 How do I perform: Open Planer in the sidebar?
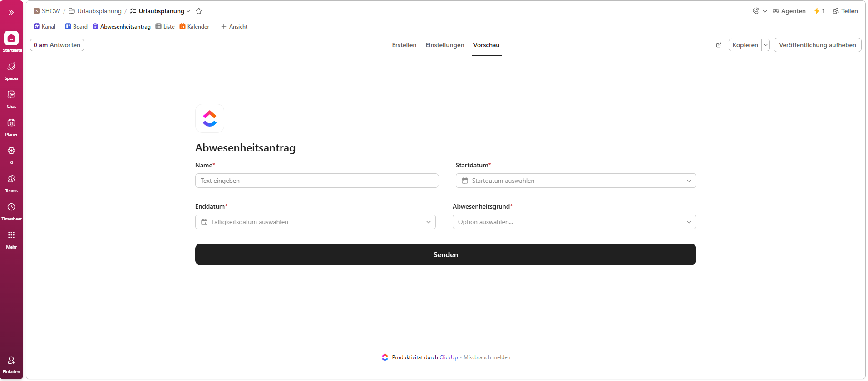[x=11, y=127]
